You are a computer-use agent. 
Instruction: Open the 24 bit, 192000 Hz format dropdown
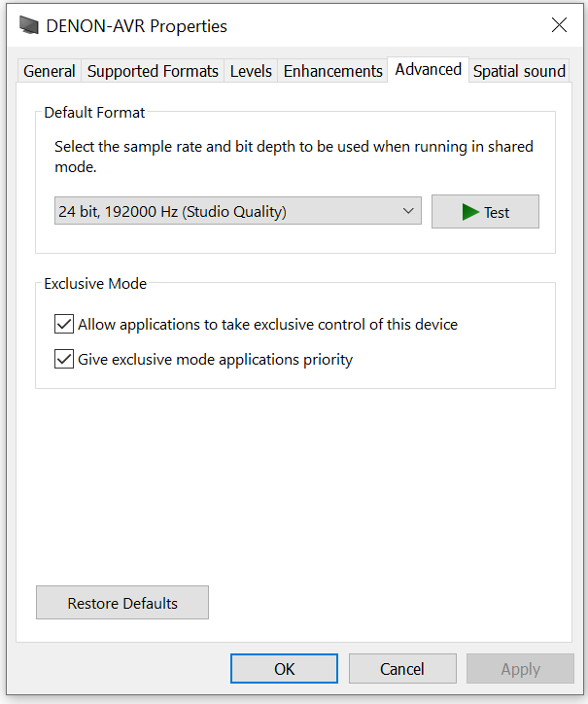click(x=238, y=211)
